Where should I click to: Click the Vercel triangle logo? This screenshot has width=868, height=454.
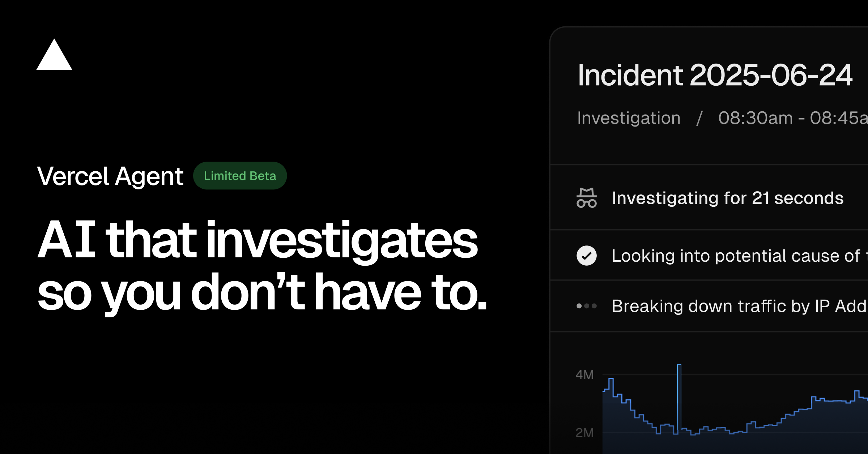[x=54, y=55]
